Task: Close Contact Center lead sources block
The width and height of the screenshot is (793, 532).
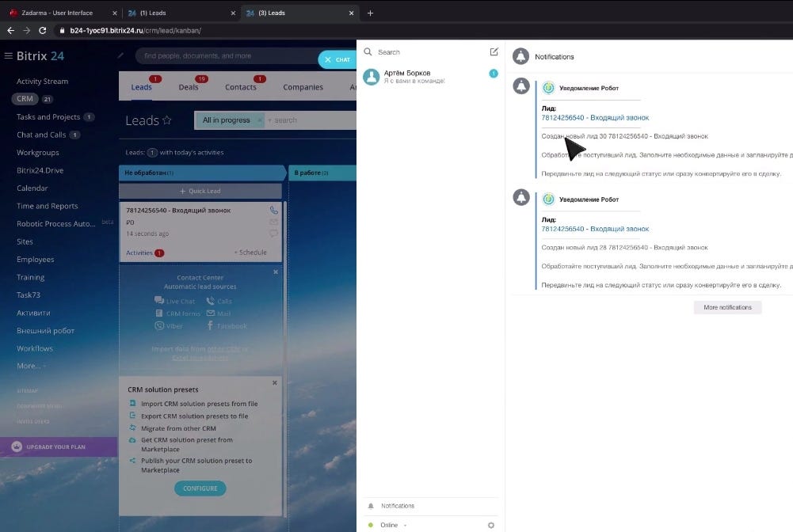Action: [x=276, y=272]
